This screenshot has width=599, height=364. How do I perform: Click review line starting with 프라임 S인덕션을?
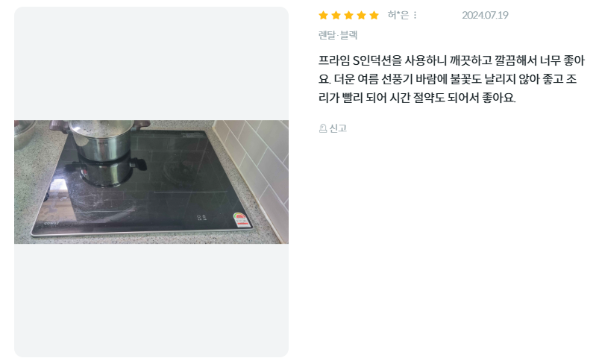click(451, 60)
